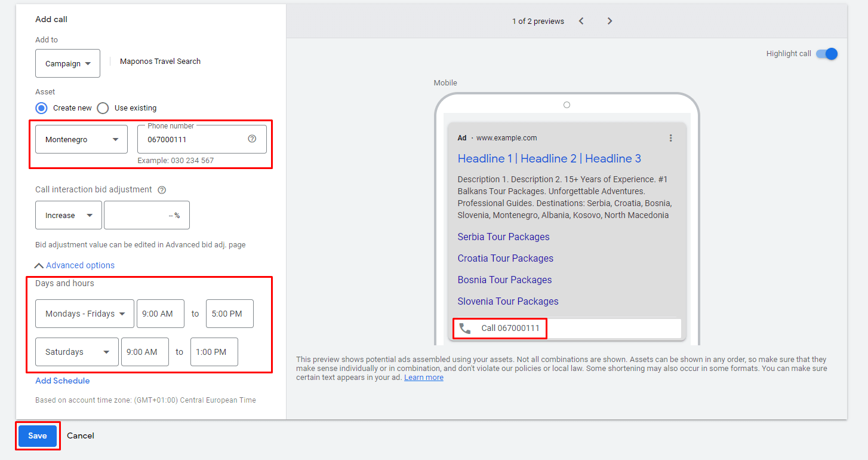Open the Learn more link
The width and height of the screenshot is (868, 460).
point(424,378)
